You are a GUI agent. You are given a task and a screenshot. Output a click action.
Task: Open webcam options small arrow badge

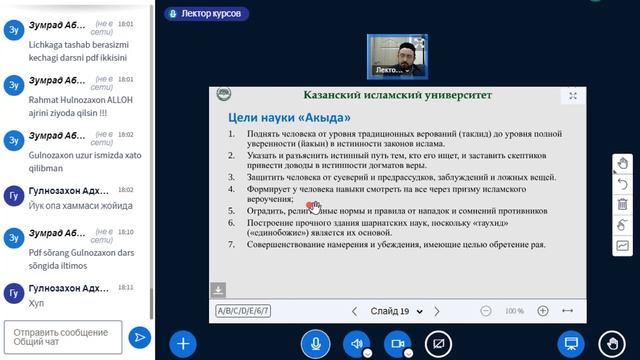(x=408, y=353)
